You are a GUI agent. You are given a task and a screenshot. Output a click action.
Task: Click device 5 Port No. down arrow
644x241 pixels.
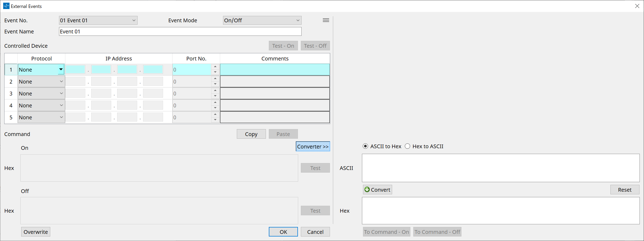pos(215,120)
